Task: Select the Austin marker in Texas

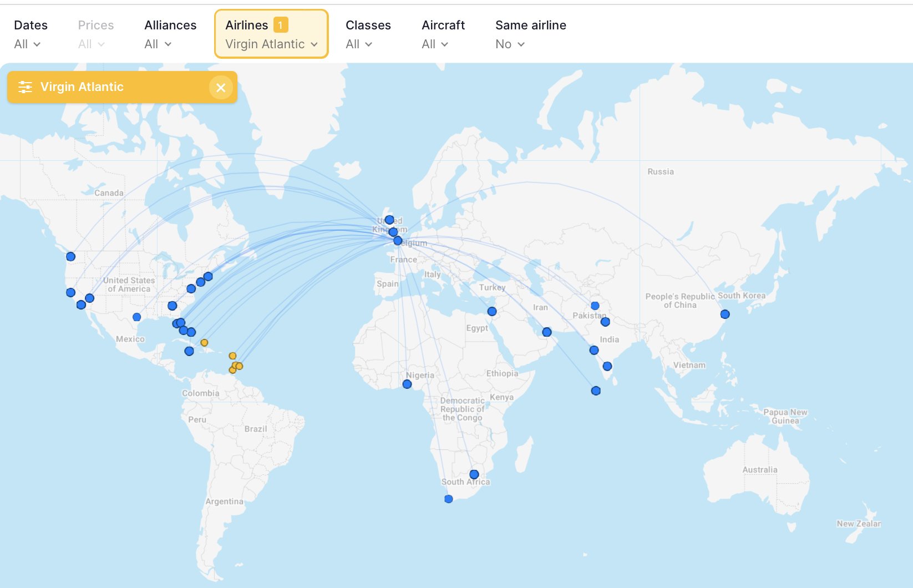Action: coord(137,317)
